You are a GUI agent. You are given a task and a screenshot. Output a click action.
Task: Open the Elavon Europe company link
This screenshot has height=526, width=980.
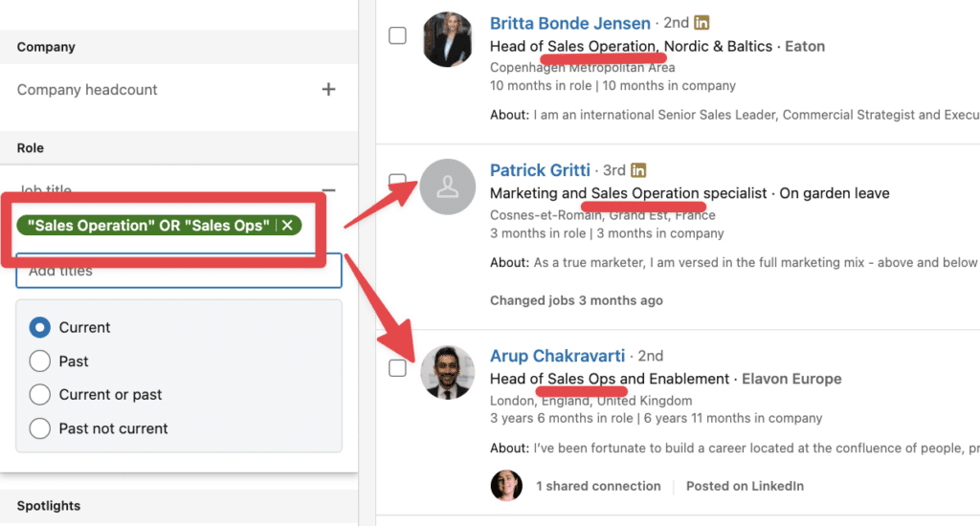tap(791, 379)
